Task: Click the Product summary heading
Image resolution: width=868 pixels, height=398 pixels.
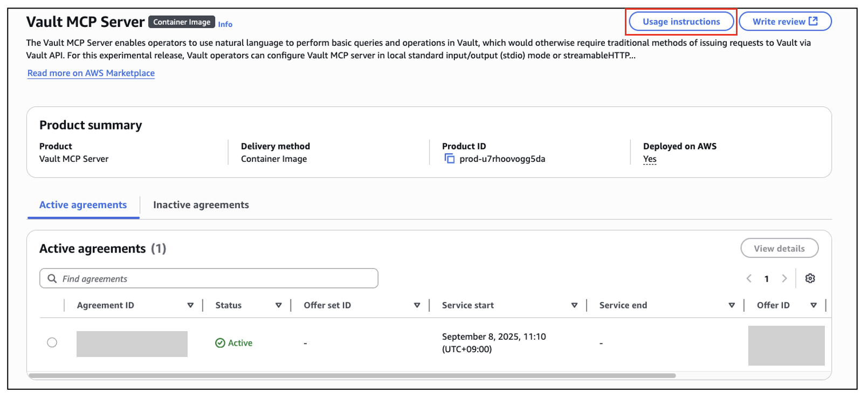Action: [91, 125]
